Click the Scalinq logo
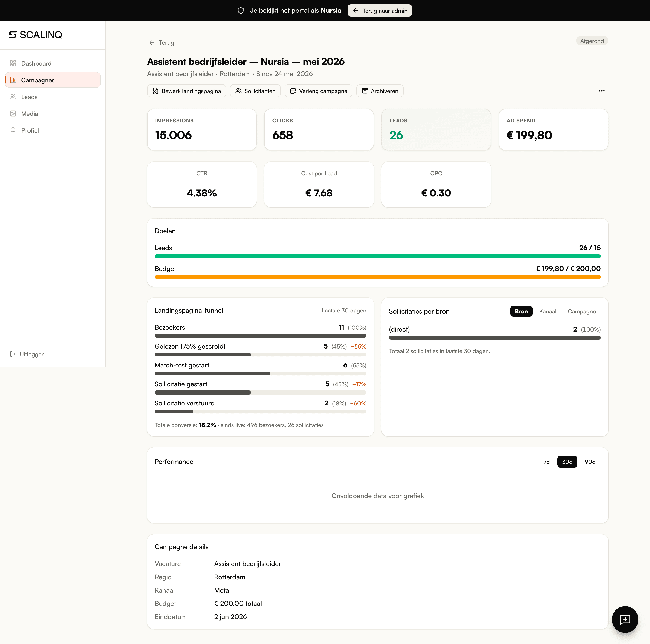650x644 pixels. click(35, 35)
